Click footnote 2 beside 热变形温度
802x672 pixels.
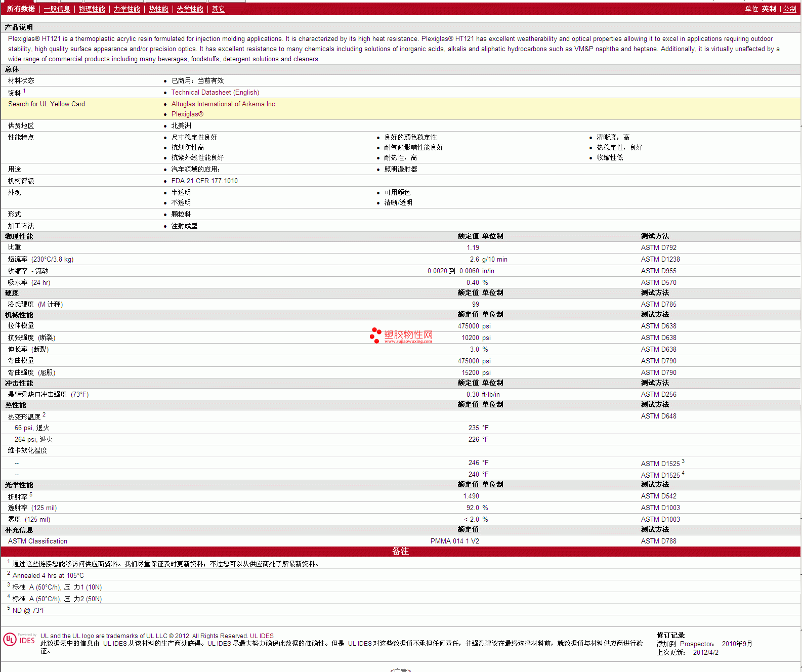[x=44, y=414]
